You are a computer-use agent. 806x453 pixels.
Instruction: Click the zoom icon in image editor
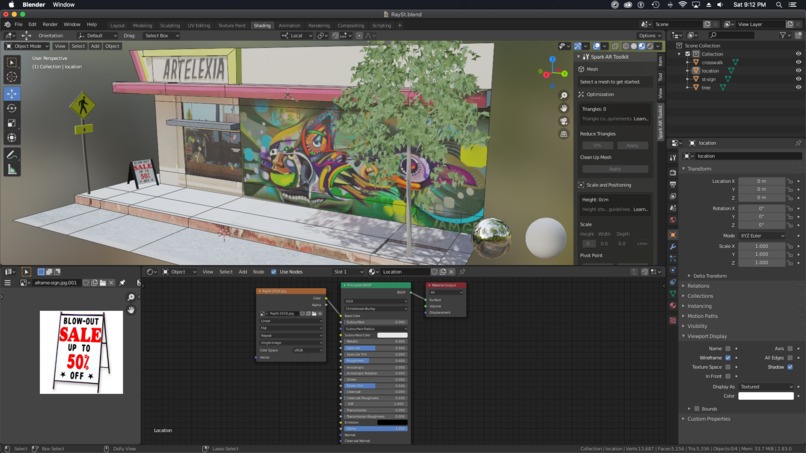pos(131,297)
